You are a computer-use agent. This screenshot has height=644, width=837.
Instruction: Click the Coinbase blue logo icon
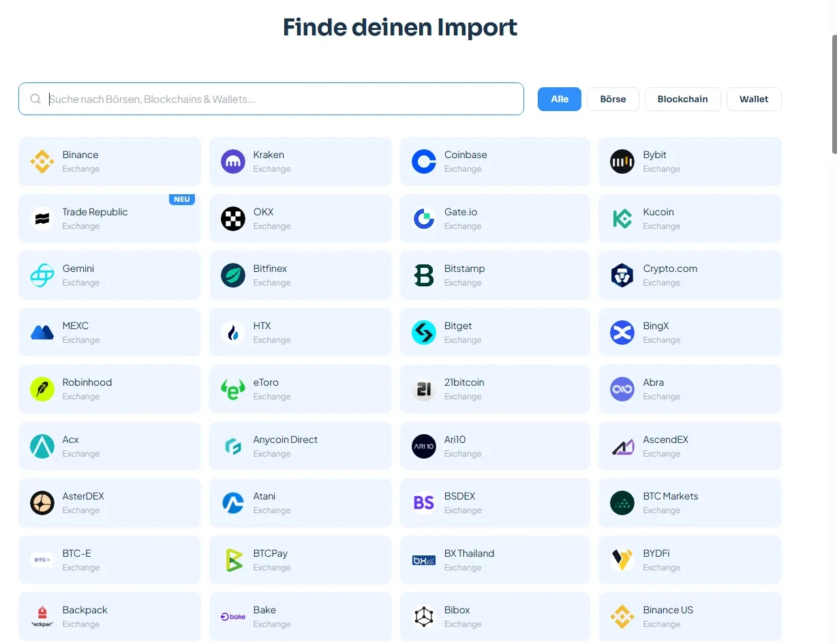click(424, 162)
